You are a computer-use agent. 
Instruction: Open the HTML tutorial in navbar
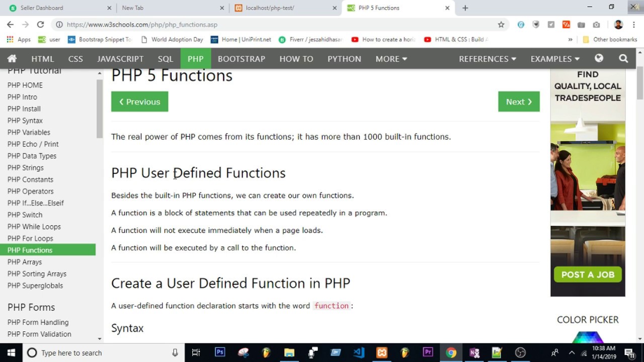click(x=42, y=59)
